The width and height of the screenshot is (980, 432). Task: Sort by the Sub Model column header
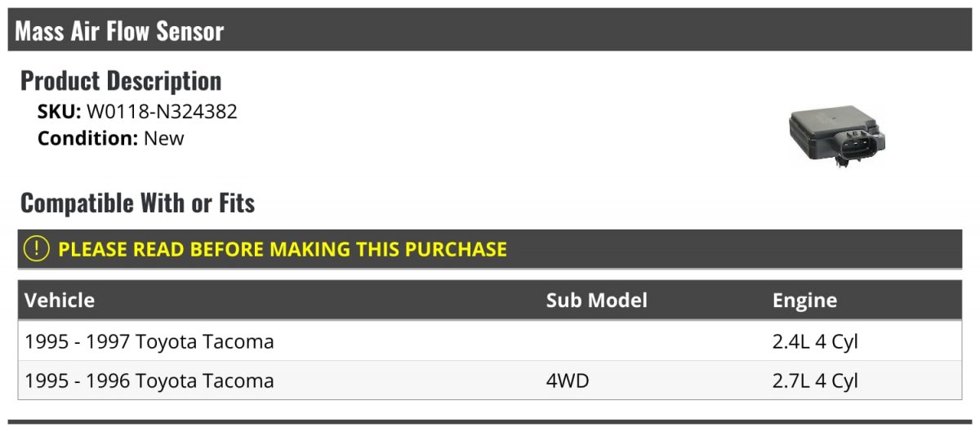tap(597, 301)
